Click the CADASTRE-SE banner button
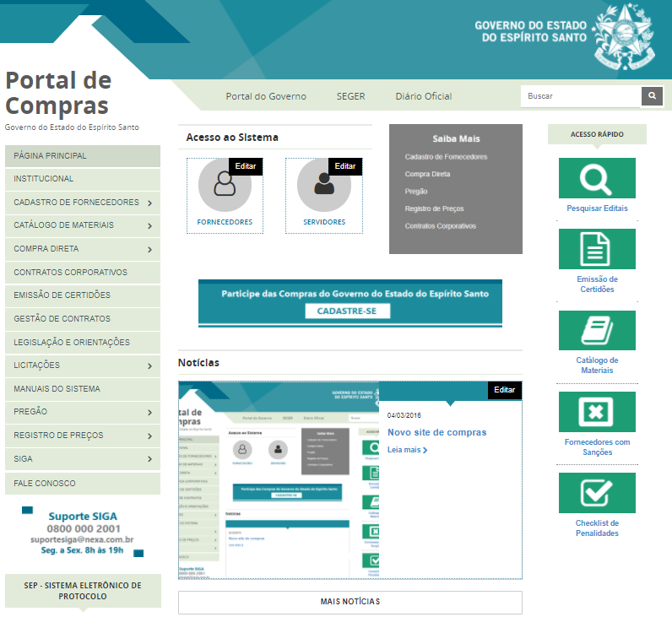 (x=348, y=311)
